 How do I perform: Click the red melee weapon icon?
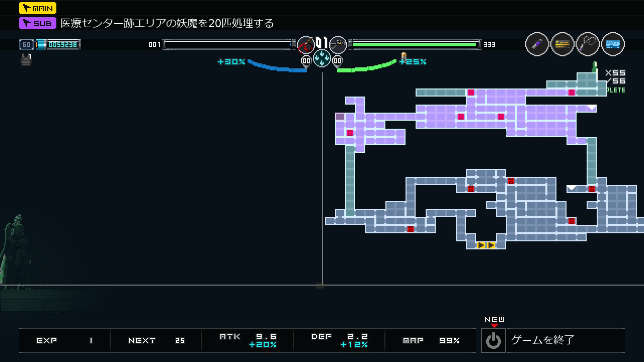305,45
